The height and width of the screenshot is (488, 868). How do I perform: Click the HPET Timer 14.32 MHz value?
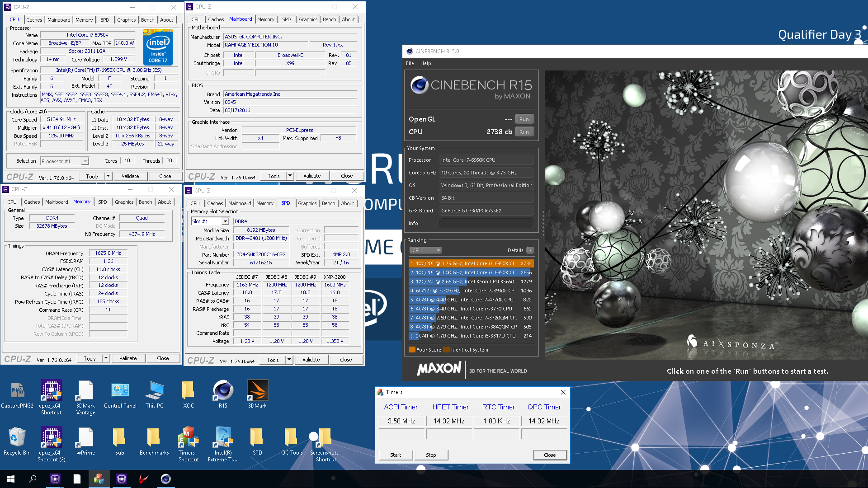click(449, 421)
